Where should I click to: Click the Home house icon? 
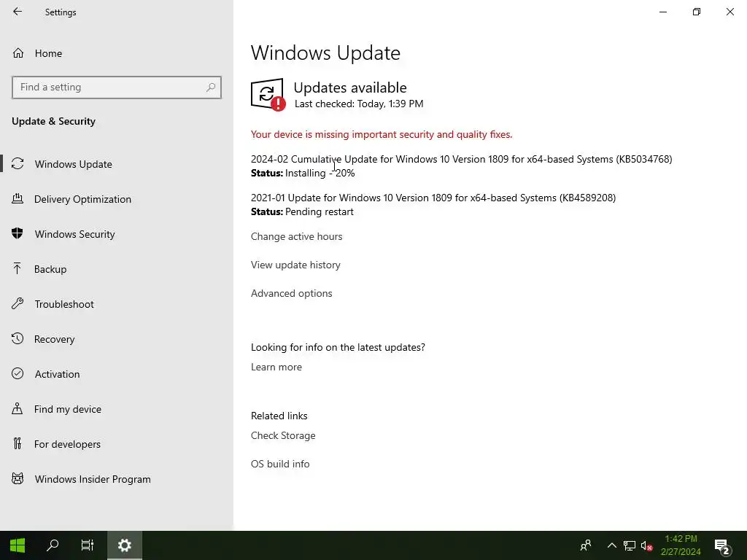(x=18, y=52)
